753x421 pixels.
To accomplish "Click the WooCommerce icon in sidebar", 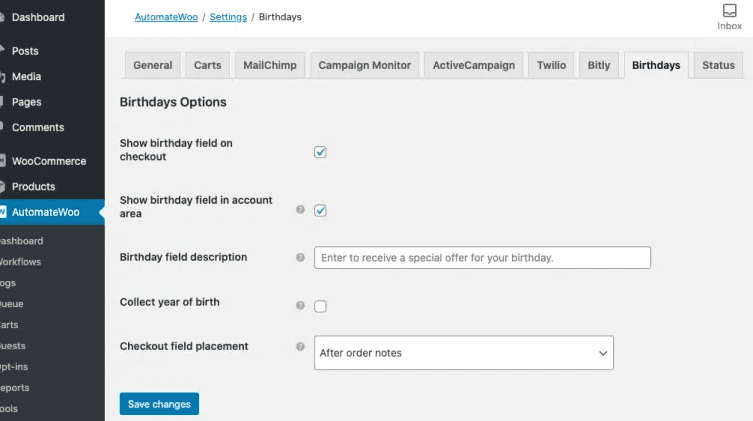I will pos(3,161).
